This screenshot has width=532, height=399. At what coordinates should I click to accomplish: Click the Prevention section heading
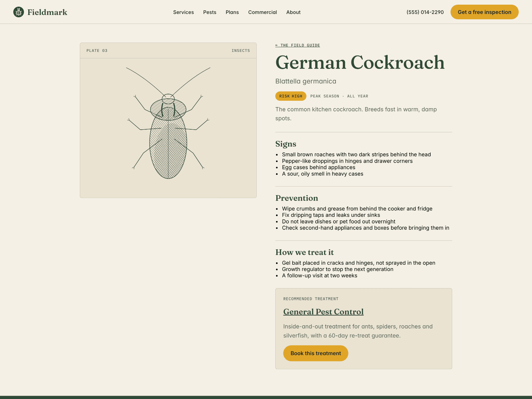[x=297, y=198]
